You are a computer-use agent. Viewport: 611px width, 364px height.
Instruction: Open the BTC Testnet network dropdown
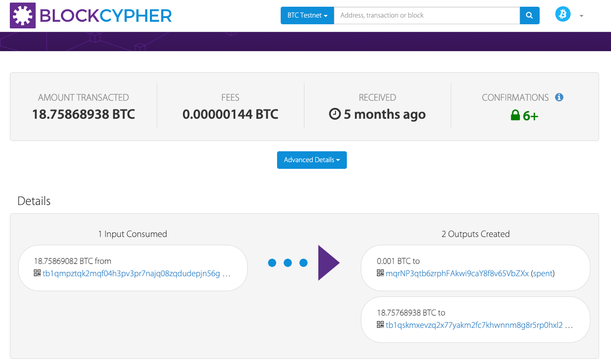[307, 15]
